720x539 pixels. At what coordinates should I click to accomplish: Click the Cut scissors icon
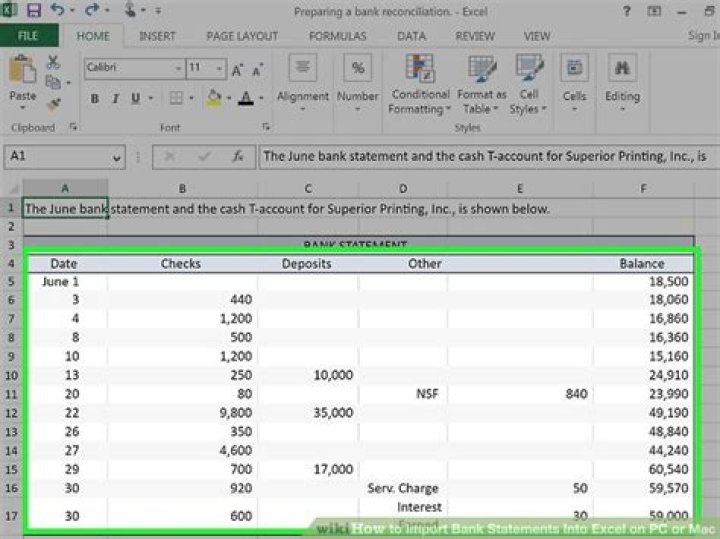click(53, 63)
